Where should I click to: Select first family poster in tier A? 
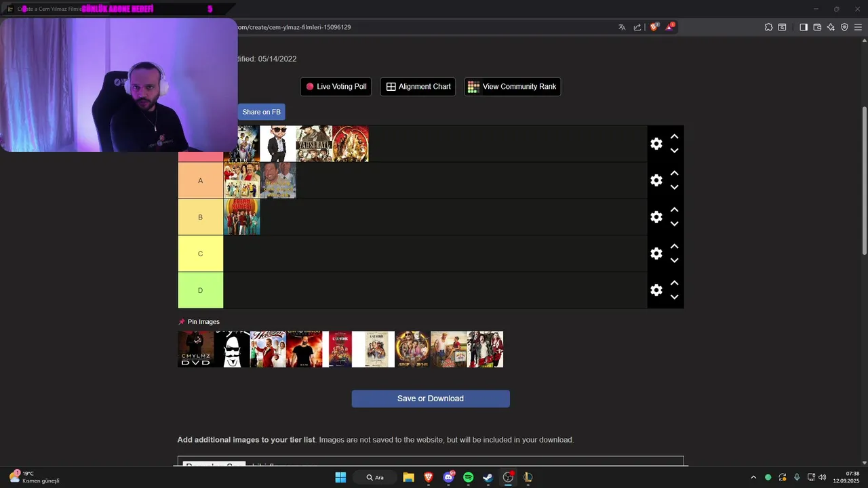[x=241, y=180]
